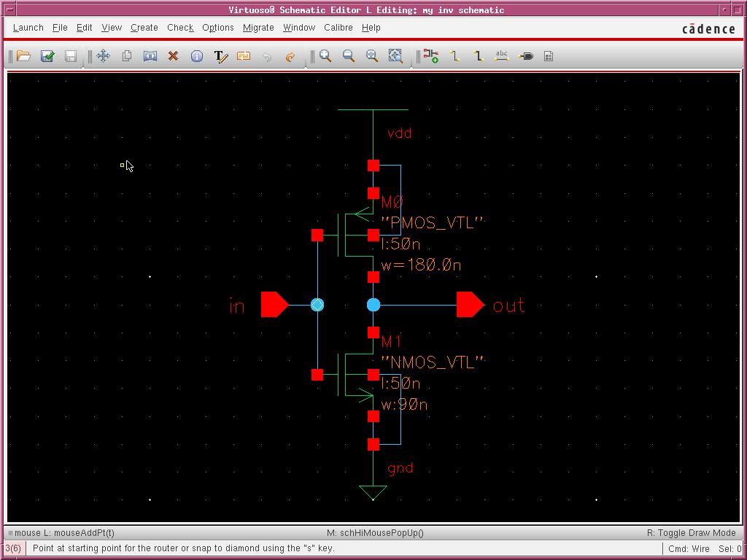This screenshot has height=560, width=747.
Task: Open the Create menu
Action: click(144, 28)
